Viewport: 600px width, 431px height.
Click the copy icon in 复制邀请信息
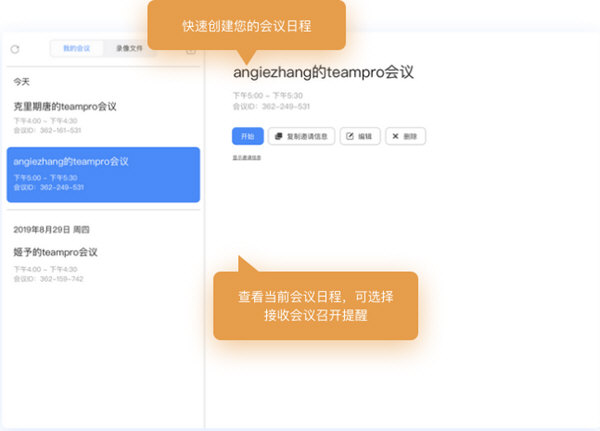pyautogui.click(x=279, y=136)
